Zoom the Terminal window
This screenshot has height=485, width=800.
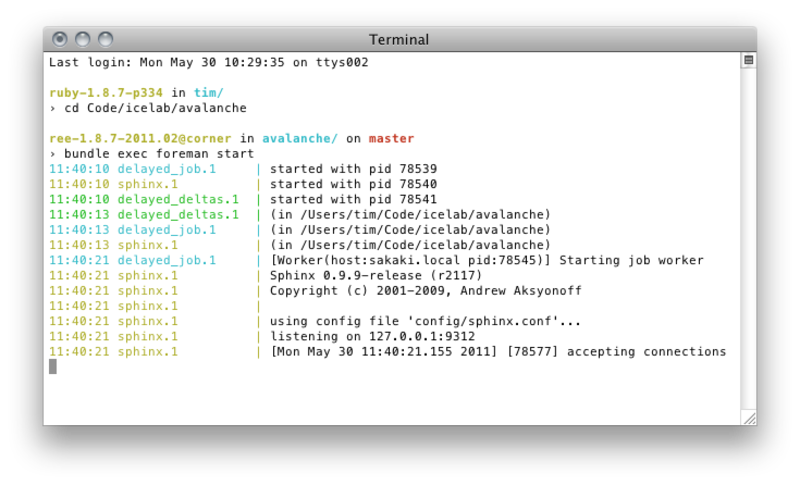pyautogui.click(x=105, y=39)
